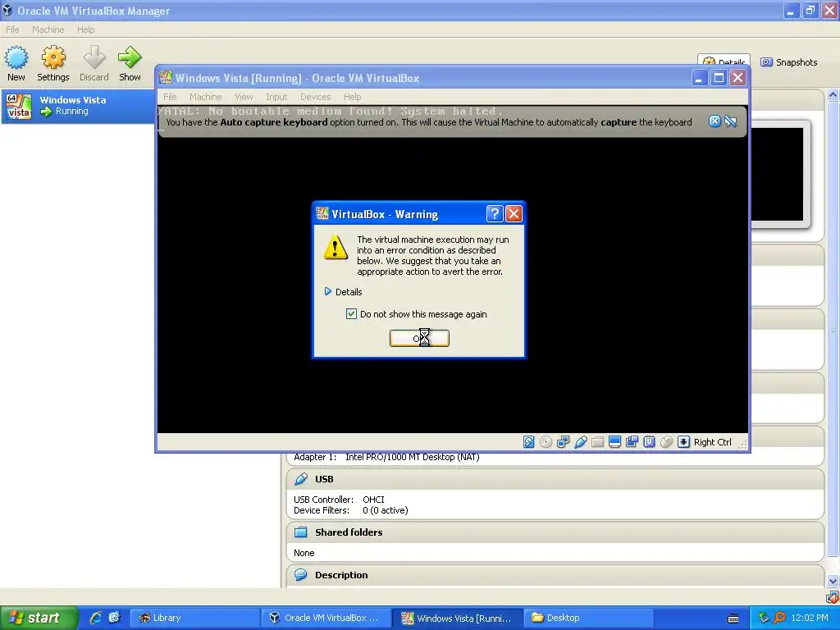
Task: Uncheck Do not show this message again
Action: pyautogui.click(x=351, y=314)
